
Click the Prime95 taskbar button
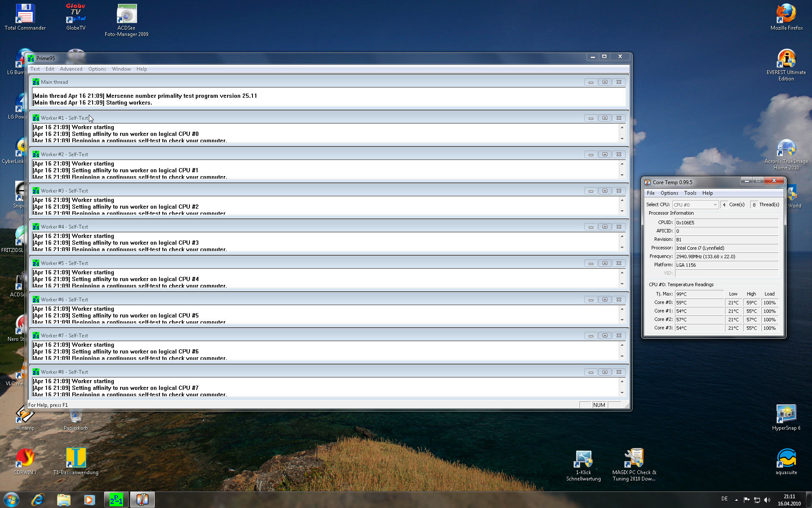[116, 500]
